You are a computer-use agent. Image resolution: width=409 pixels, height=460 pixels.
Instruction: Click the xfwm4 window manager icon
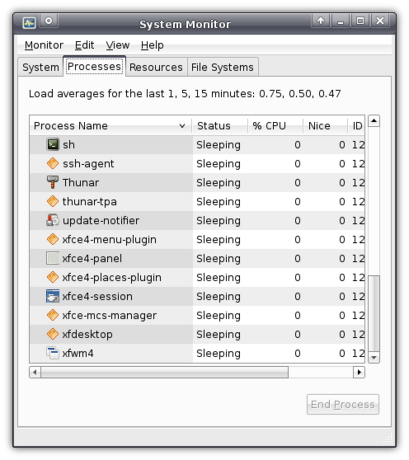(53, 353)
